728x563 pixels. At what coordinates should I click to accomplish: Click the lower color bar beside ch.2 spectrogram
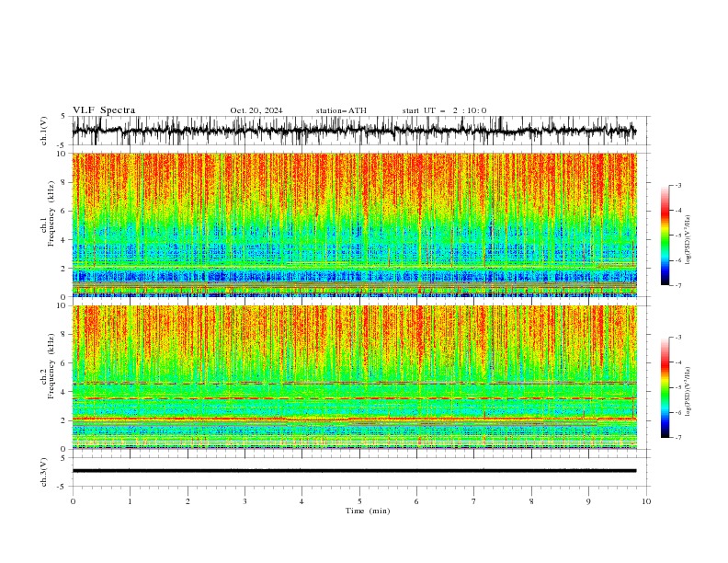click(x=665, y=387)
